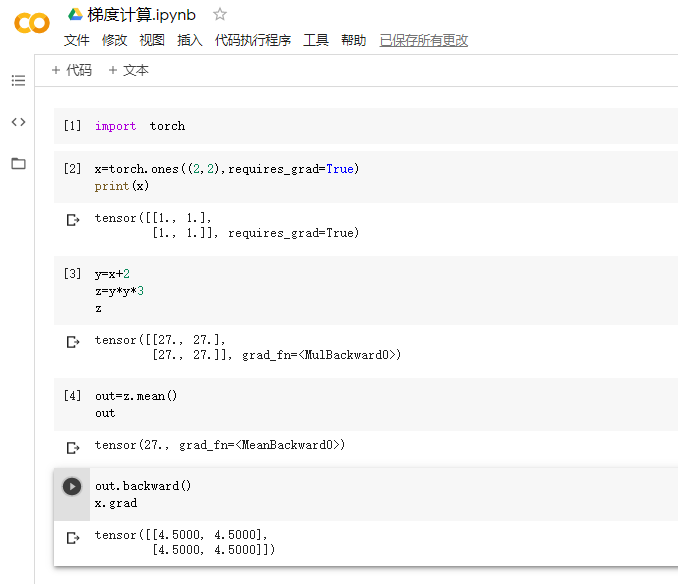678x584 pixels.
Task: Click the y=x+2 code line
Action: coord(112,274)
